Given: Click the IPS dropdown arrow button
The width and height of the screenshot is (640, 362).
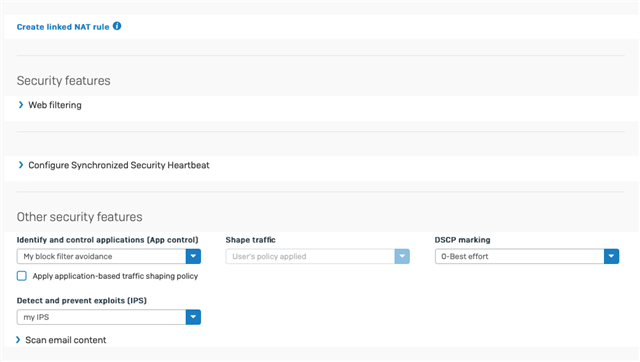Looking at the screenshot, I should (x=193, y=317).
